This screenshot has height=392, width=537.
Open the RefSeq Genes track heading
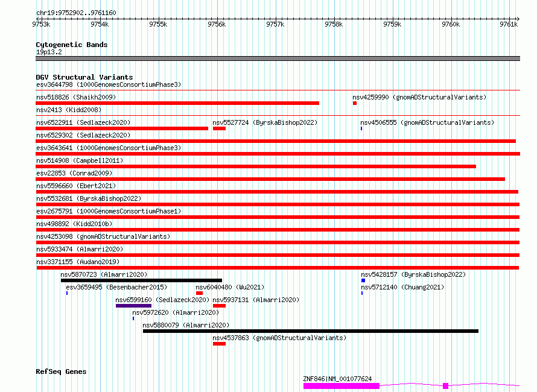61,371
